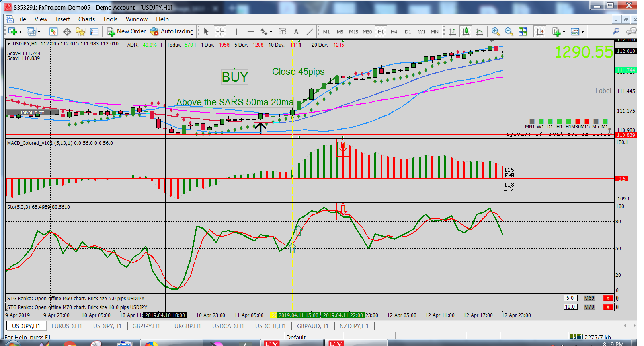Expand the new chart dropdown arrow
This screenshot has height=346, width=644.
coord(20,32)
